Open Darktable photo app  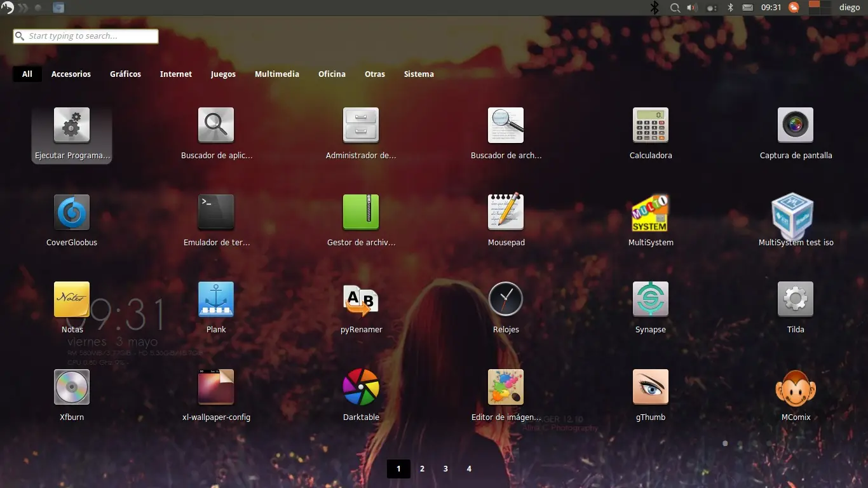(361, 387)
